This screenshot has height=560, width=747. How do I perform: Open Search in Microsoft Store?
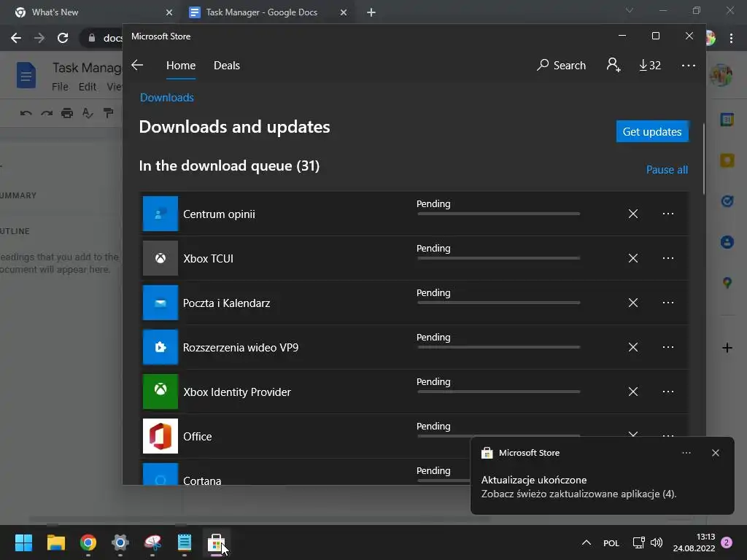pos(561,65)
